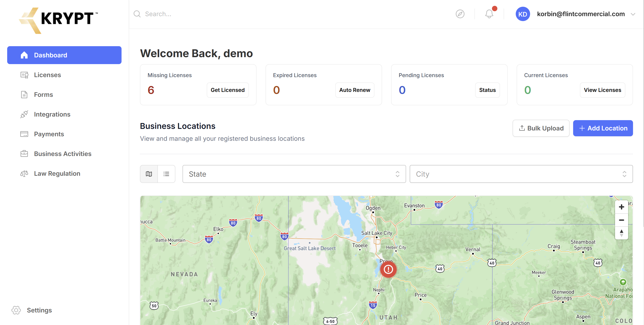The height and width of the screenshot is (325, 644).
Task: Open Payments page
Action: [x=64, y=134]
